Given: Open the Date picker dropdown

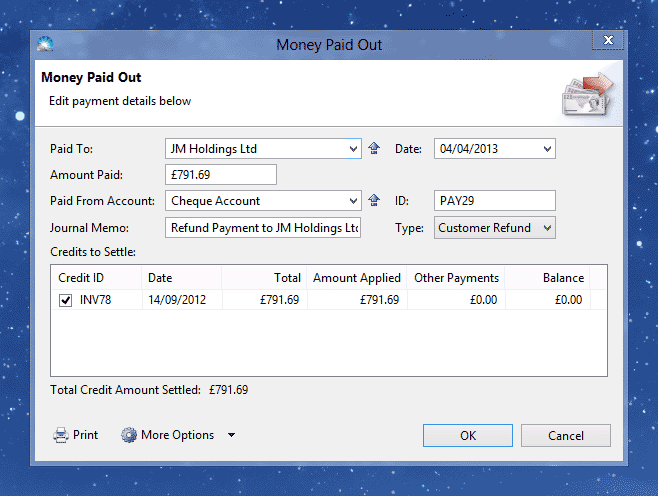Looking at the screenshot, I should point(546,149).
